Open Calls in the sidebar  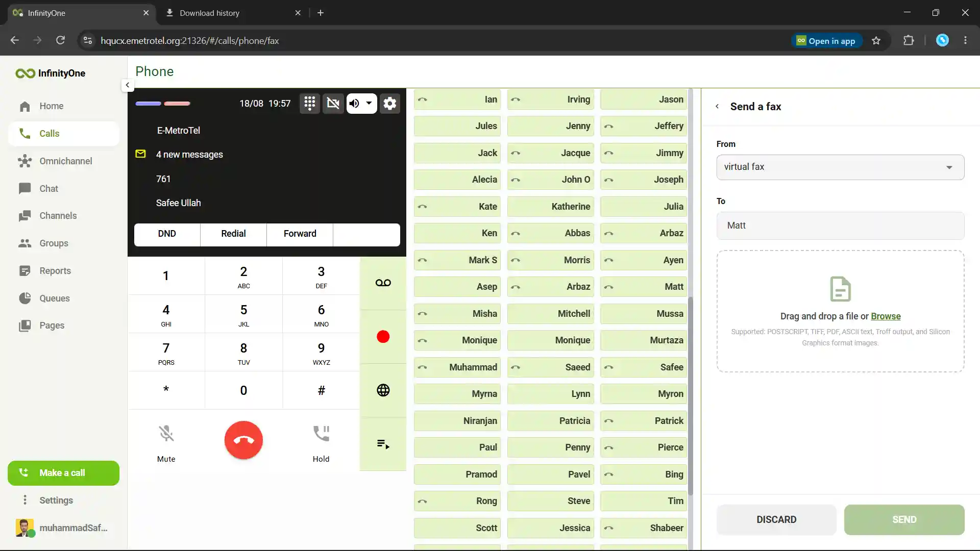pyautogui.click(x=64, y=134)
